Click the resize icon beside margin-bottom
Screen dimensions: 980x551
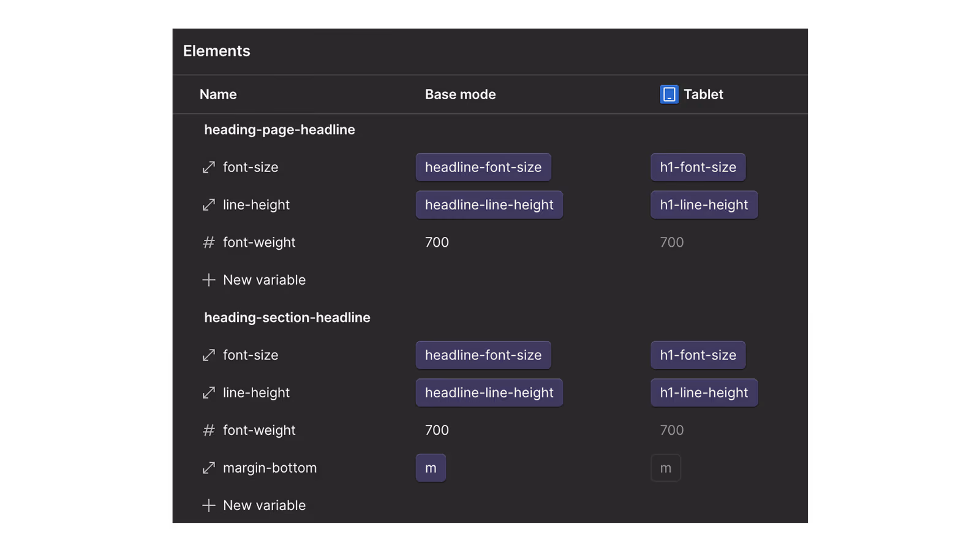point(209,468)
